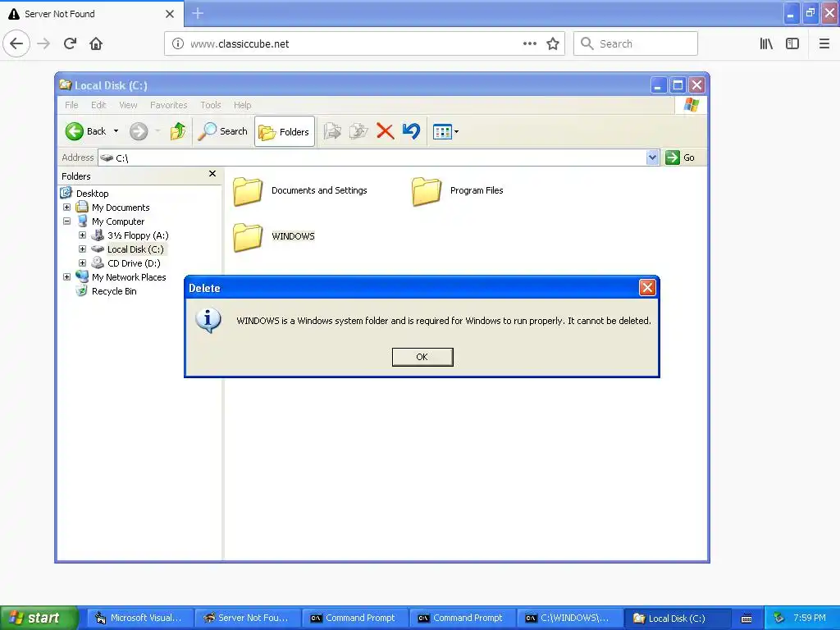Close the Folders pane
The image size is (840, 630).
tap(212, 174)
